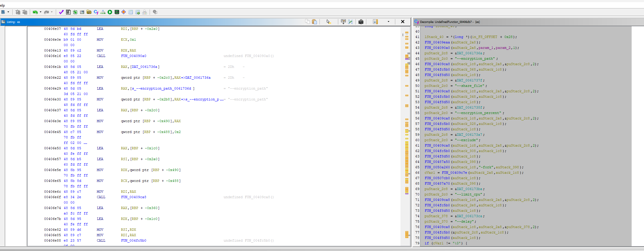
Task: Click MOV ECX,0x1 instruction operand
Action: [x=128, y=40]
